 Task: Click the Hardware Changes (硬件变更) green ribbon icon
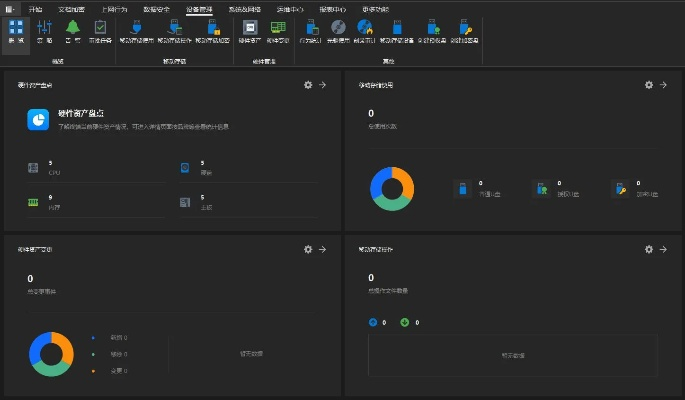[x=278, y=28]
